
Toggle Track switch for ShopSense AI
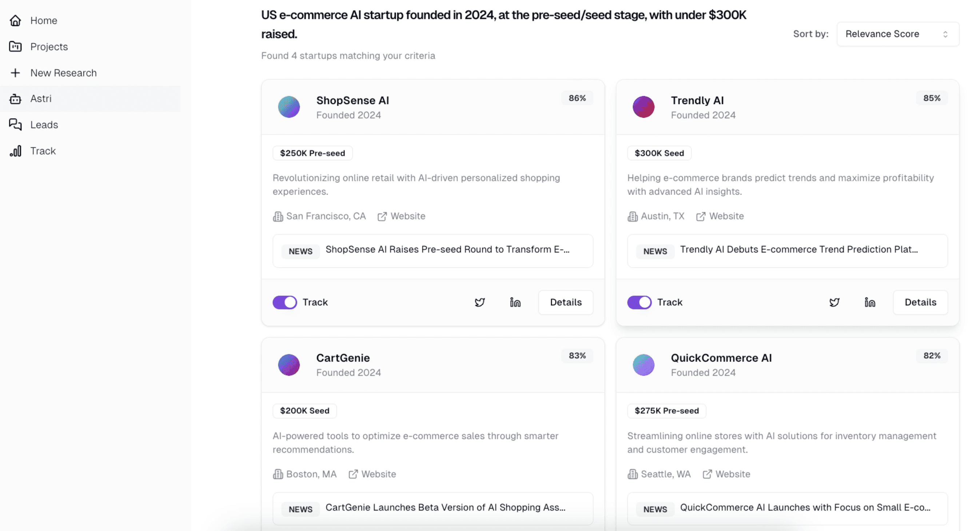click(284, 302)
